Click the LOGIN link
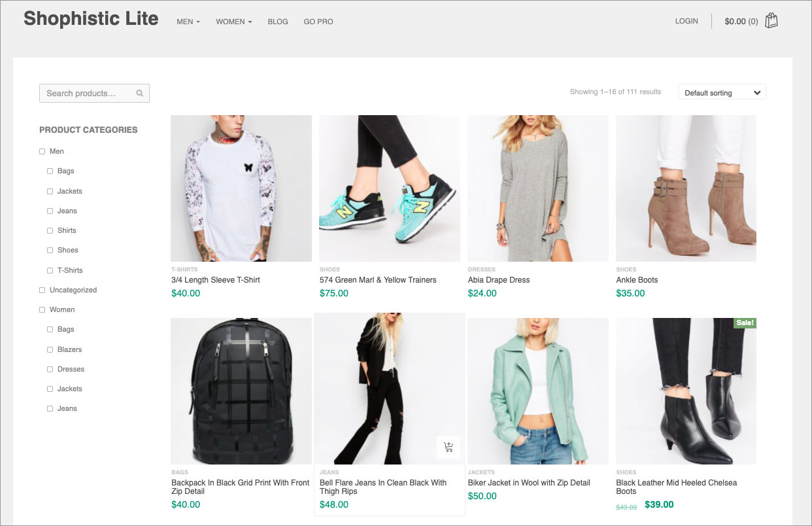 [686, 20]
